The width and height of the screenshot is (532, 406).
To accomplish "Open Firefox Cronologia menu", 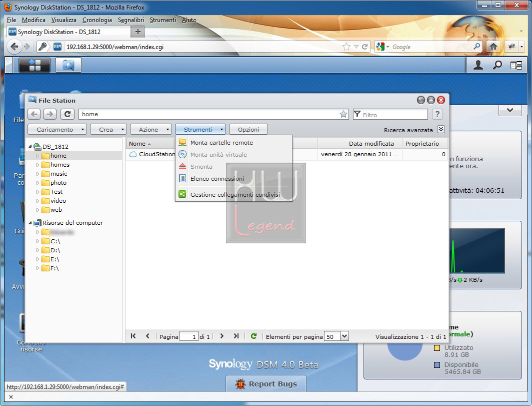I will click(97, 20).
